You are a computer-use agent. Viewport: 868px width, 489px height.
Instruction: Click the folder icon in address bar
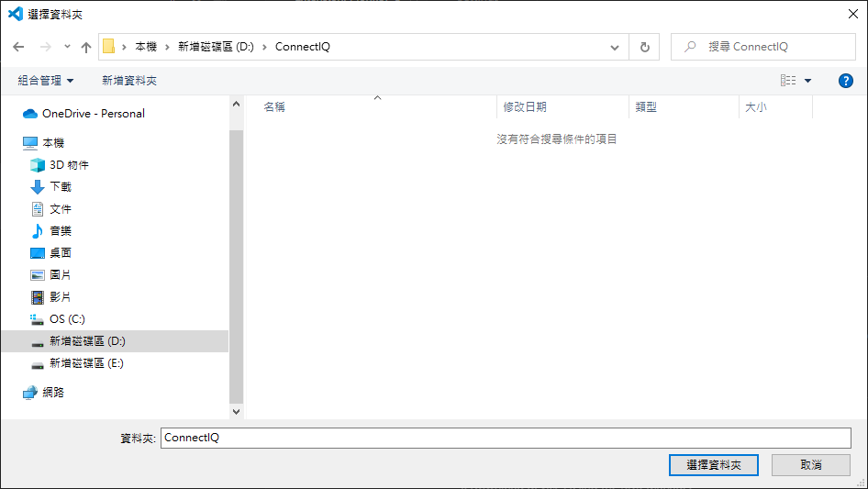coord(109,47)
